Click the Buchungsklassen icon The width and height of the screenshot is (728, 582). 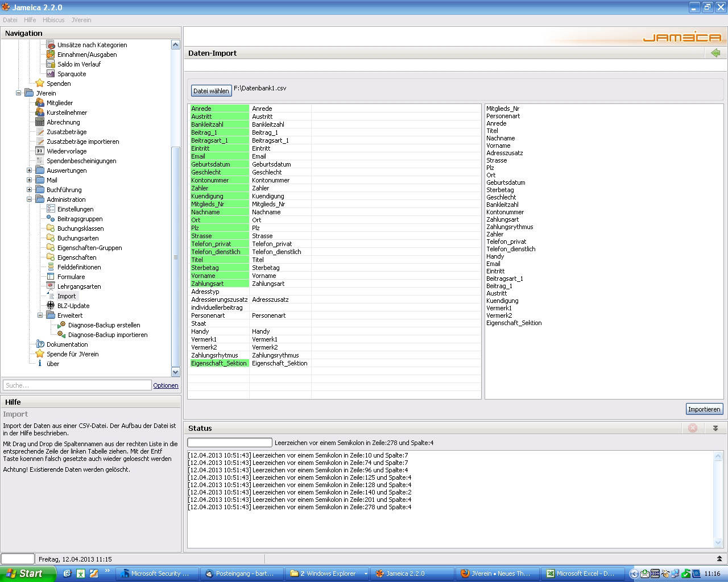(x=51, y=228)
